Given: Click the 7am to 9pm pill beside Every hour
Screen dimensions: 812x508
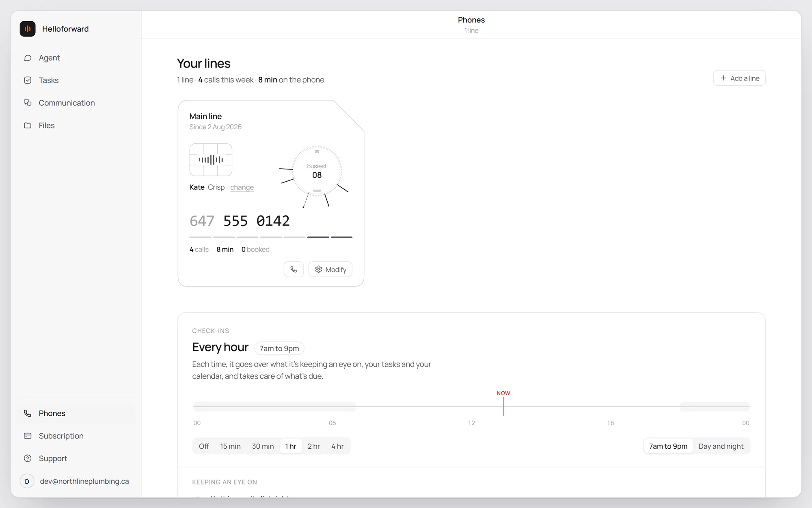Looking at the screenshot, I should coord(279,348).
